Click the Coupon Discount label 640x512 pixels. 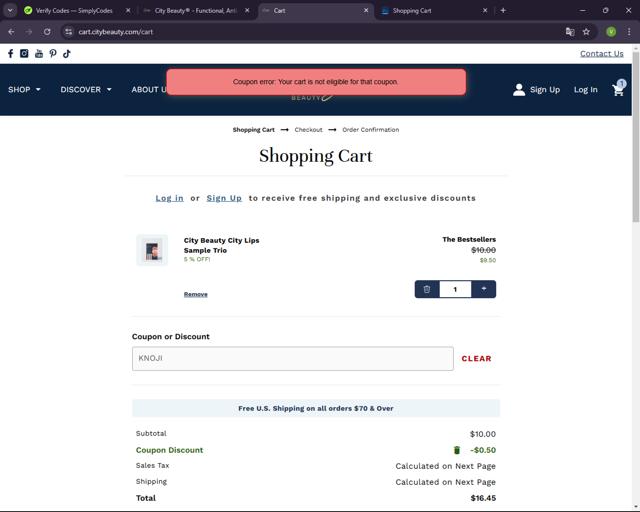click(169, 450)
